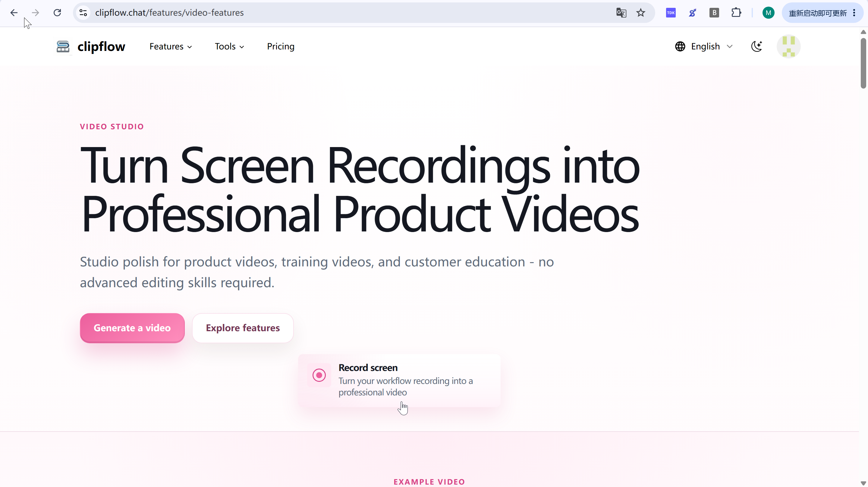Click the user avatar in the header
Screen dimensions: 868x487
click(x=788, y=46)
